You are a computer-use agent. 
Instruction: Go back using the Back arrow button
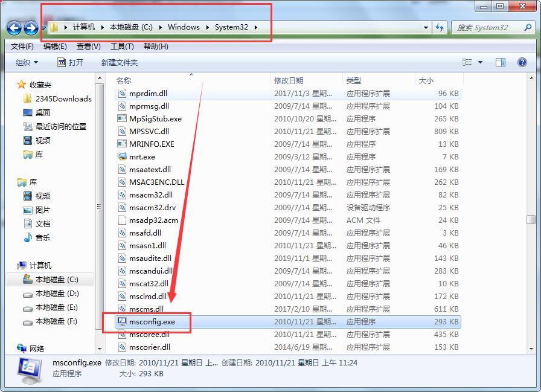click(14, 28)
